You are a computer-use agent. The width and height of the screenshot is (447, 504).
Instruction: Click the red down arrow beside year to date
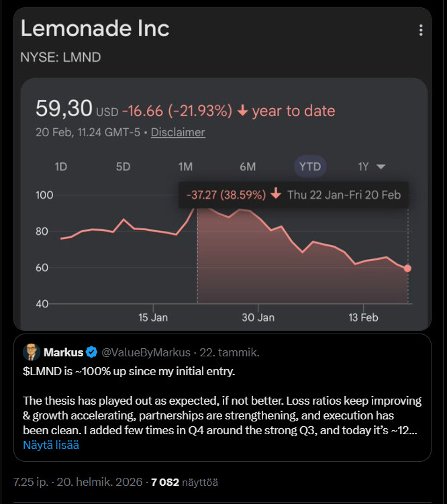[243, 111]
